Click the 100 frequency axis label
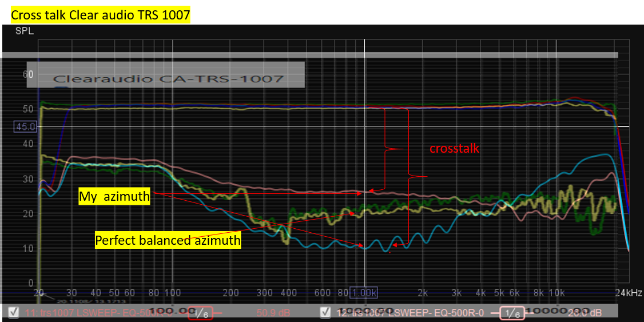 pyautogui.click(x=173, y=293)
